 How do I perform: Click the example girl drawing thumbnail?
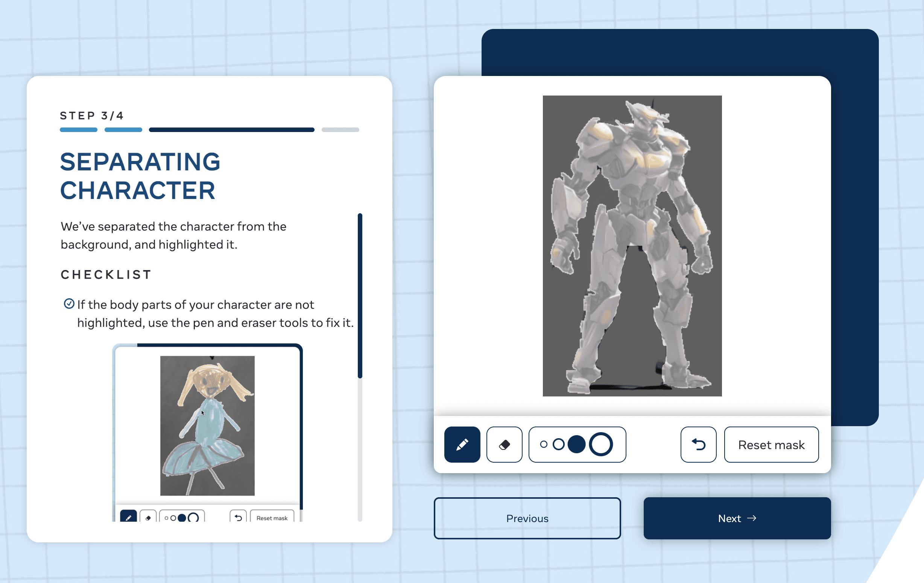click(x=207, y=425)
